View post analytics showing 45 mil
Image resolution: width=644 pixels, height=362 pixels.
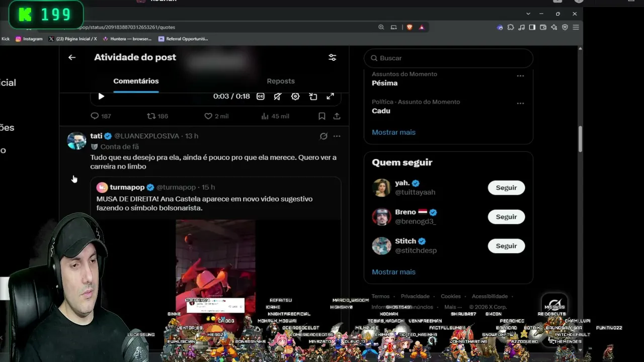coord(275,116)
